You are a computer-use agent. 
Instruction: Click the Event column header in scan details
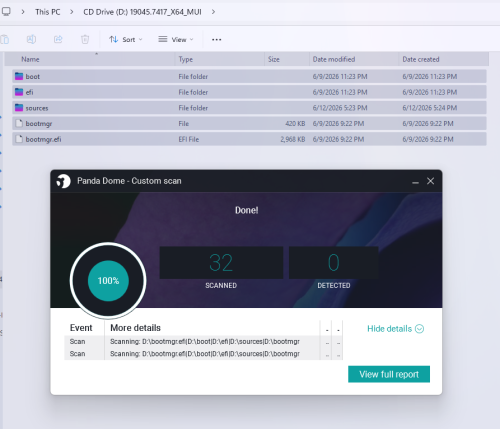click(81, 328)
